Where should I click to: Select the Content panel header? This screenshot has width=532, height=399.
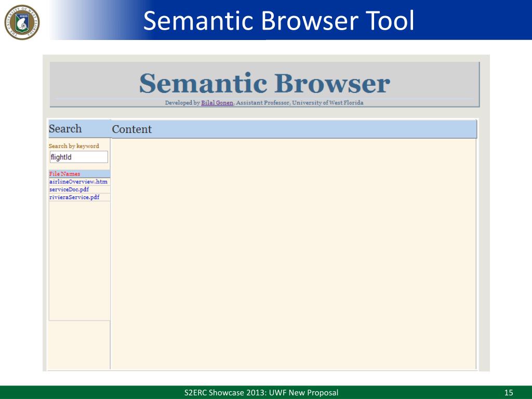point(132,129)
